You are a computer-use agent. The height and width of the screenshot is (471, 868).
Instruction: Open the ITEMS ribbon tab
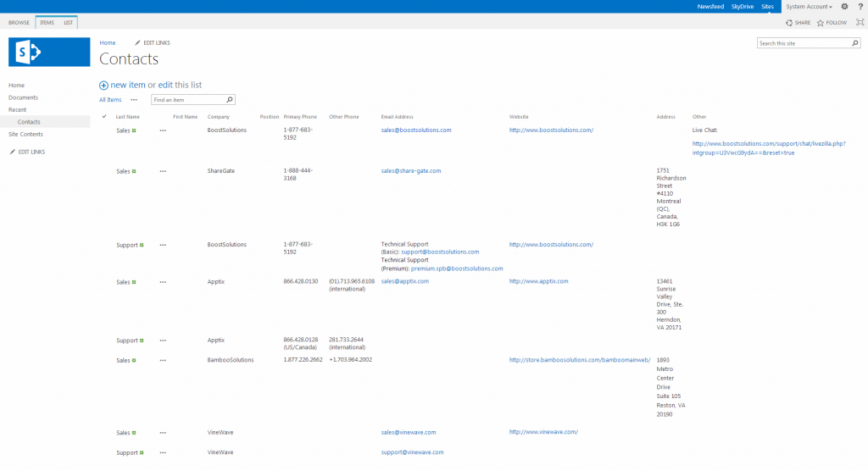47,23
